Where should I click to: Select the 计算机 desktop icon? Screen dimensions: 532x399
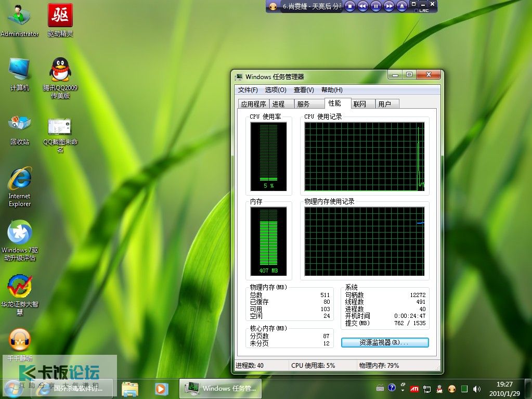point(19,74)
